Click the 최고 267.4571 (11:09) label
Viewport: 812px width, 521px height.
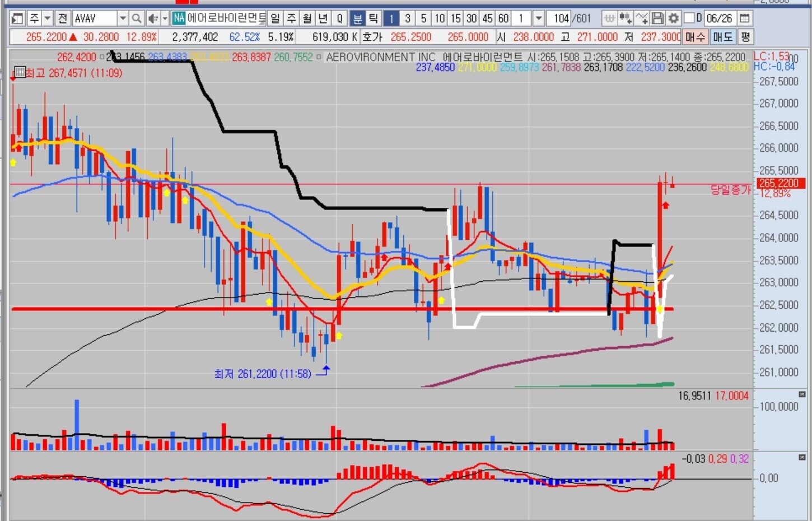point(74,73)
